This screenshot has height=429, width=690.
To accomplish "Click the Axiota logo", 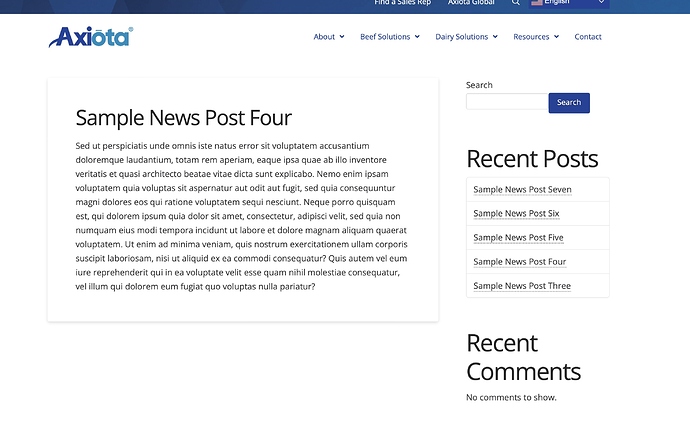I will click(90, 37).
